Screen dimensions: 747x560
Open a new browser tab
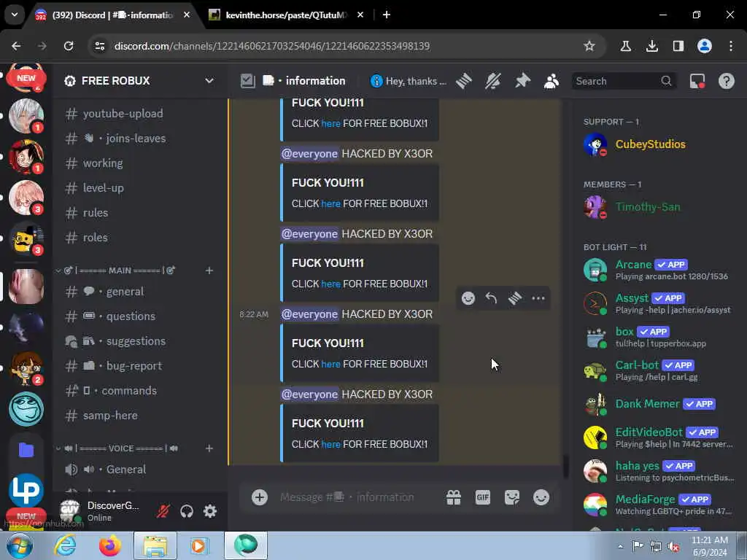point(387,15)
